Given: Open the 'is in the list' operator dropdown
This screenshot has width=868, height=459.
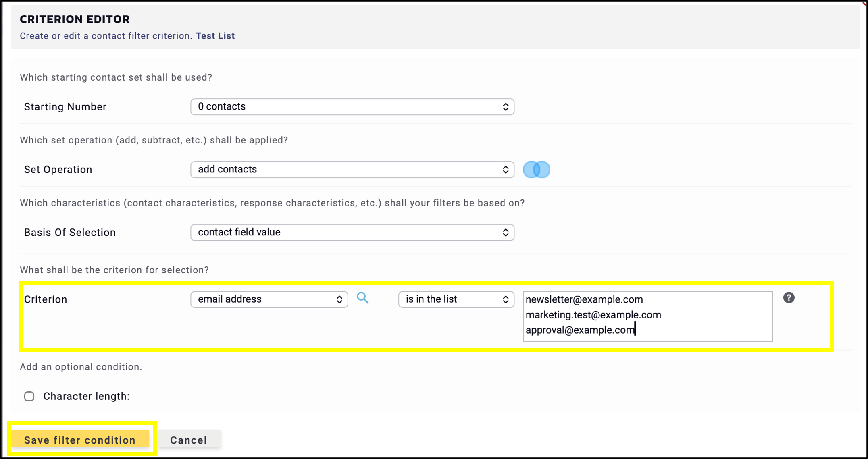Looking at the screenshot, I should [456, 299].
